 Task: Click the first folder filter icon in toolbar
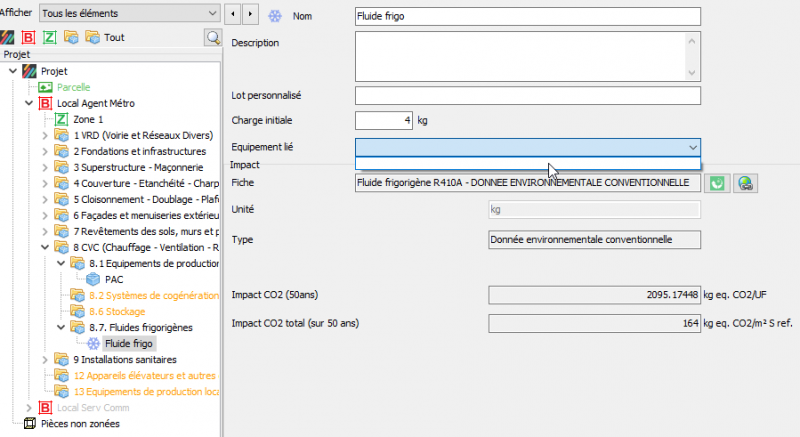[x=70, y=37]
